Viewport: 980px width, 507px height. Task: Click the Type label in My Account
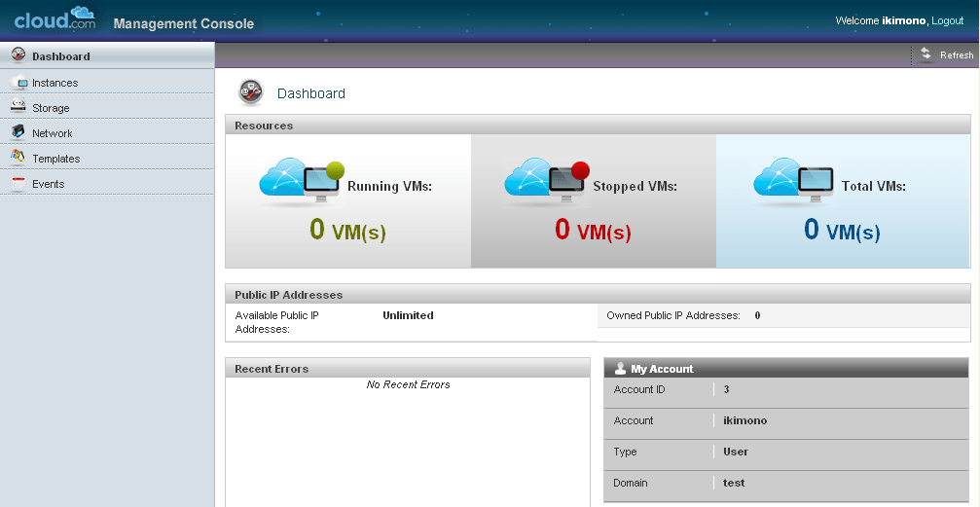point(625,452)
